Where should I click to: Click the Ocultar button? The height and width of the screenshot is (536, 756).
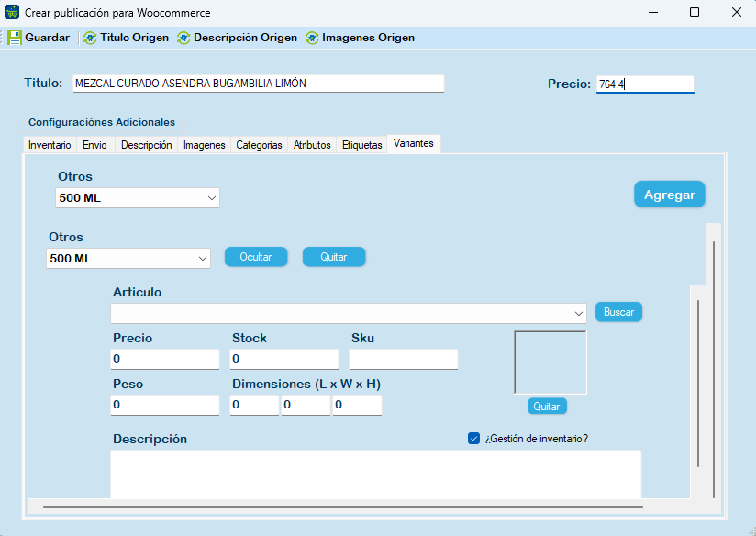(x=256, y=257)
